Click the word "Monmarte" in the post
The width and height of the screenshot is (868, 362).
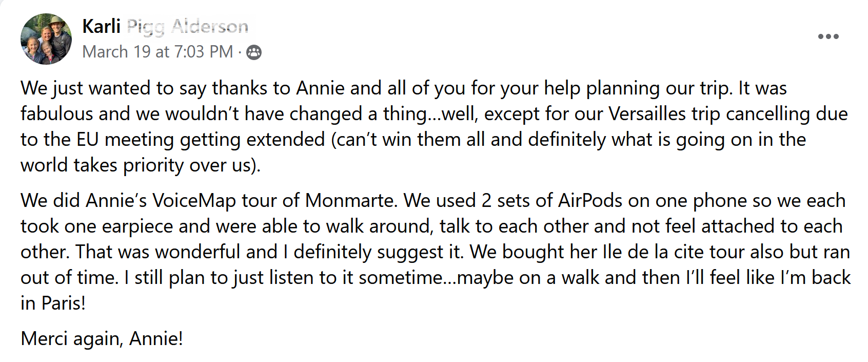click(351, 201)
